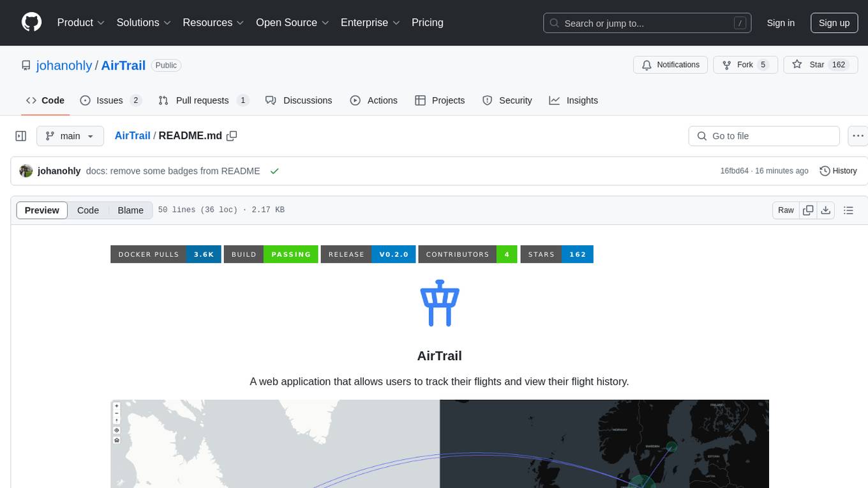Expand the file tree side panel
Image resolution: width=868 pixels, height=488 pixels.
pos(21,136)
